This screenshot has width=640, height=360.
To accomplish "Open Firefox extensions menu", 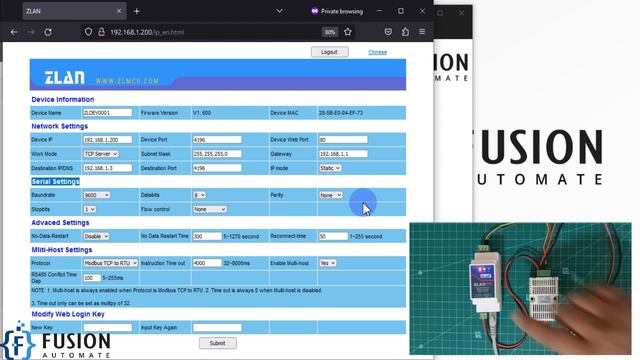I will (405, 32).
